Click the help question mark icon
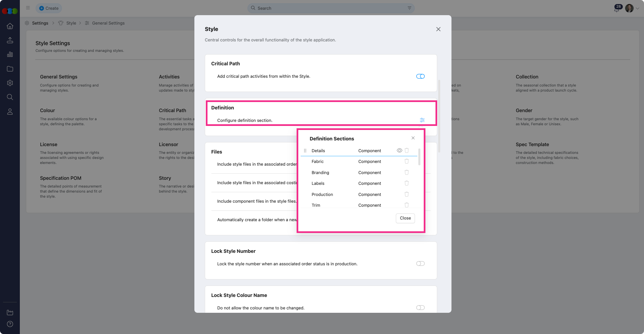Screen dimensions: 644x334 point(10,324)
